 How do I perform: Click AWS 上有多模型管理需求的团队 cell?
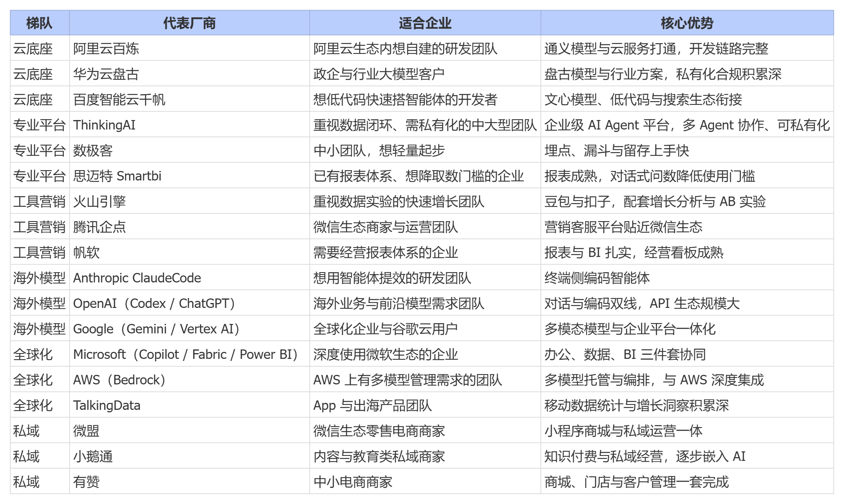[x=425, y=379]
